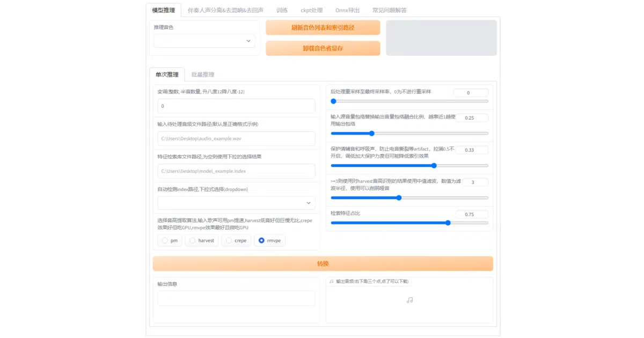
Task: Click the 输出信息 text box
Action: [x=236, y=298]
